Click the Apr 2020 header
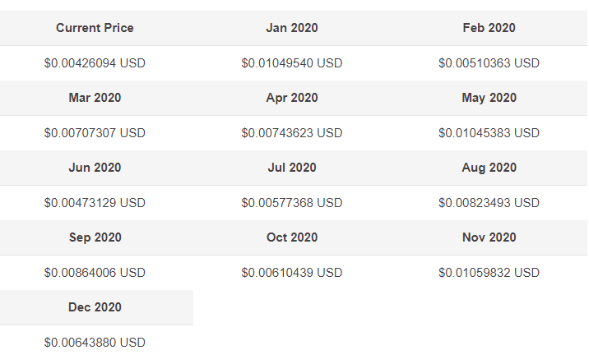The height and width of the screenshot is (364, 589). point(292,98)
